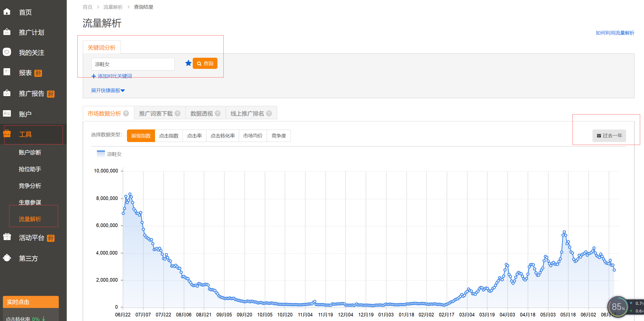Image resolution: width=644 pixels, height=321 pixels.
Task: Switch to the 推广词表下载 tab
Action: 156,114
